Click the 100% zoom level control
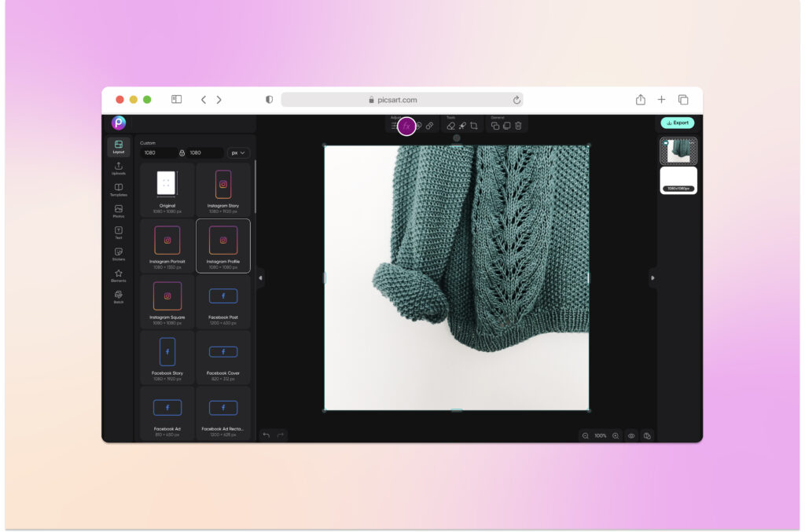This screenshot has width=805, height=532. click(601, 436)
